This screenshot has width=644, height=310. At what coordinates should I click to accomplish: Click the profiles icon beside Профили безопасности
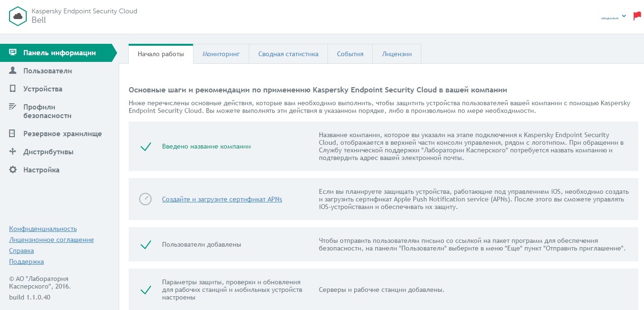tap(13, 107)
